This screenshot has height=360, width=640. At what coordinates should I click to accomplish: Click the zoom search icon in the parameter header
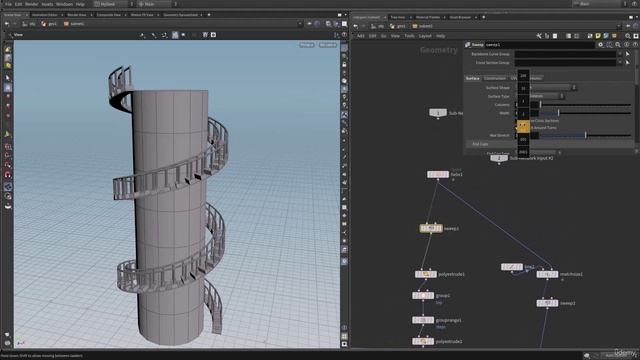point(618,44)
